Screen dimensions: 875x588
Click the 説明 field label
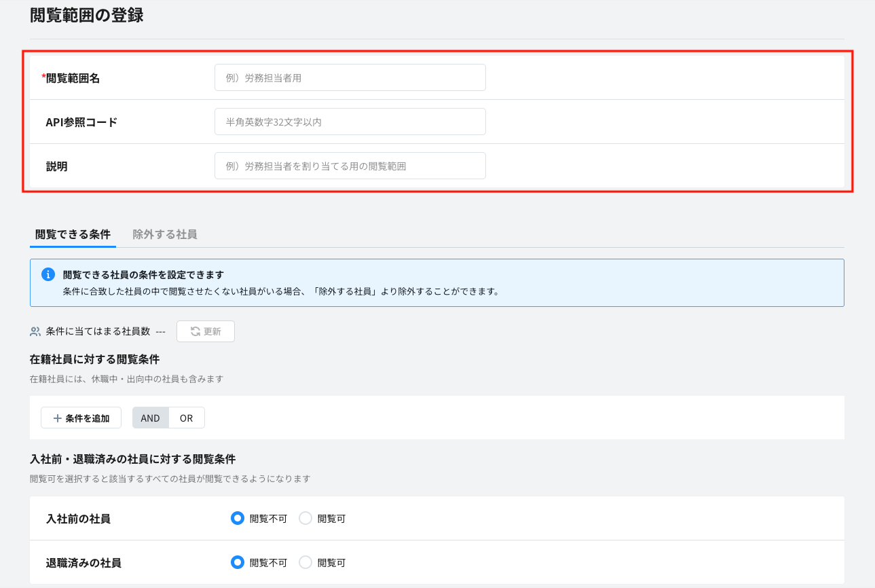56,166
